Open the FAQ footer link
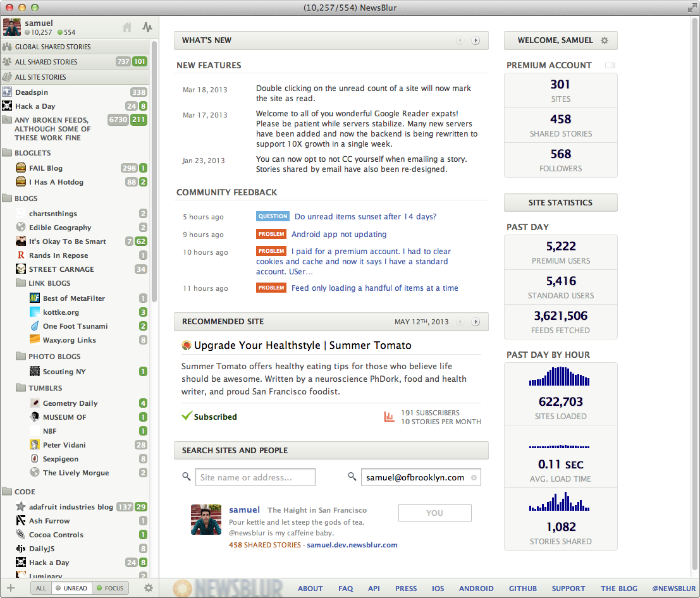This screenshot has width=700, height=598. (x=345, y=589)
